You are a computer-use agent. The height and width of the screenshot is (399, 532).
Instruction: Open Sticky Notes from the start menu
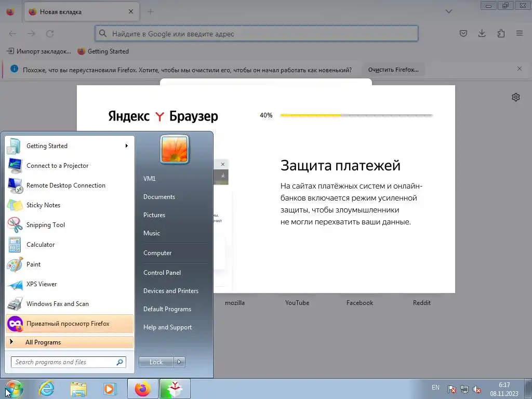pyautogui.click(x=70, y=205)
